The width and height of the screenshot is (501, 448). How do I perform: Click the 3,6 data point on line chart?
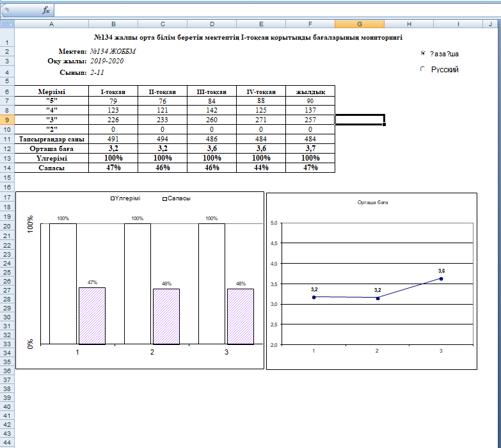coord(441,278)
